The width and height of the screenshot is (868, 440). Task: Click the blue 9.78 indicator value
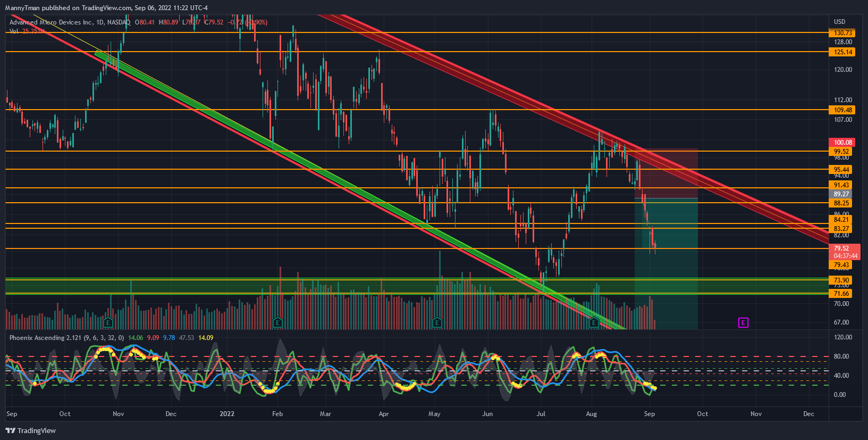(169, 338)
